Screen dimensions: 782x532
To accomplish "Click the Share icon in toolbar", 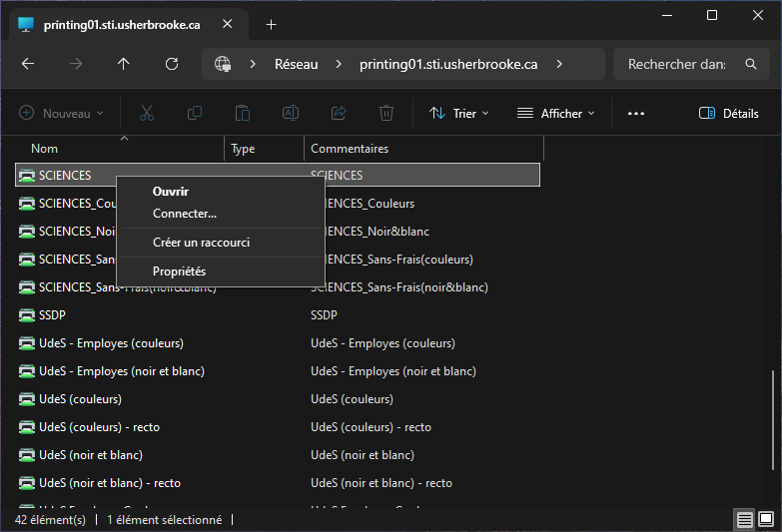I will pyautogui.click(x=339, y=113).
